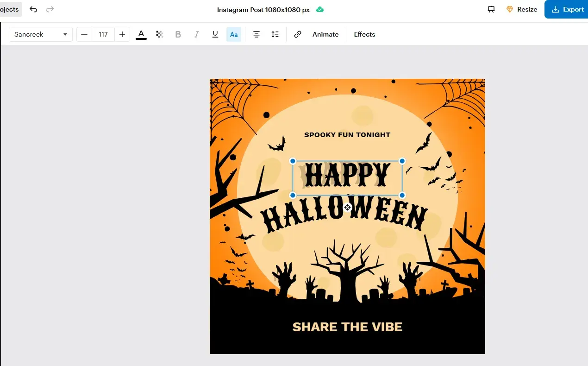This screenshot has width=588, height=366.
Task: Open the line spacing settings
Action: coord(275,34)
